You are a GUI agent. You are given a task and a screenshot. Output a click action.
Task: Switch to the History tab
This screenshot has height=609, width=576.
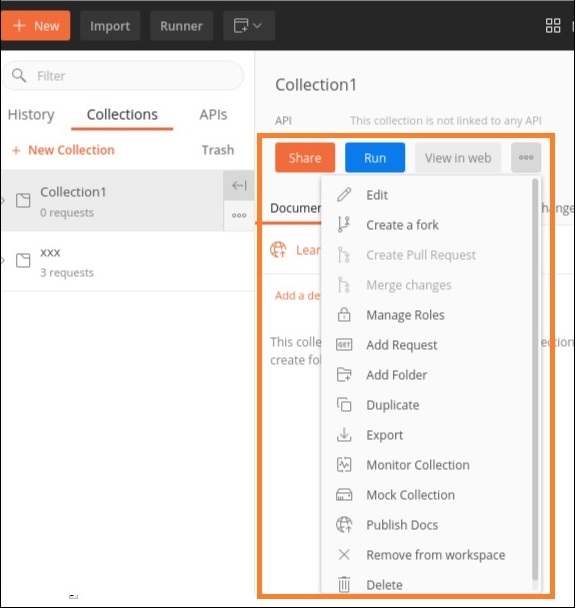click(31, 115)
